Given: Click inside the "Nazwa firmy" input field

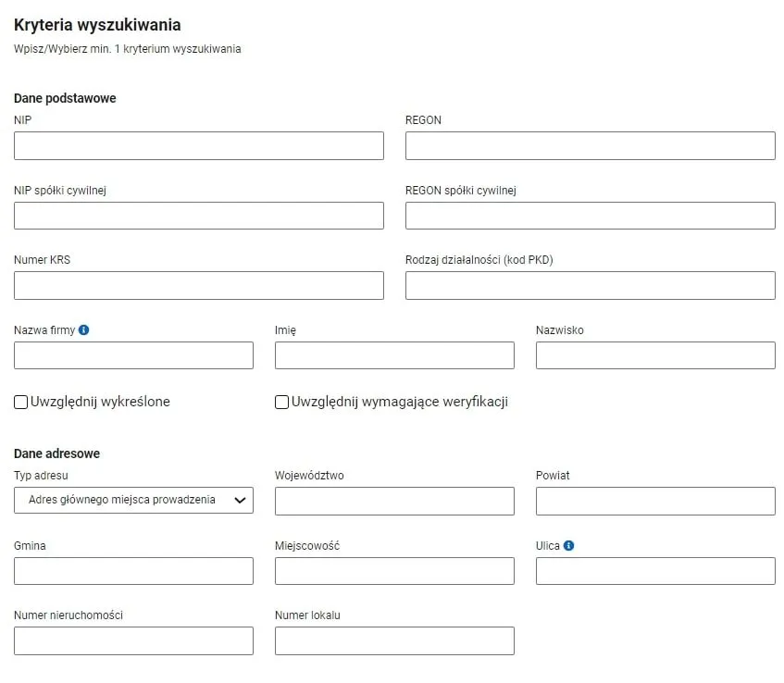Looking at the screenshot, I should click(x=133, y=354).
